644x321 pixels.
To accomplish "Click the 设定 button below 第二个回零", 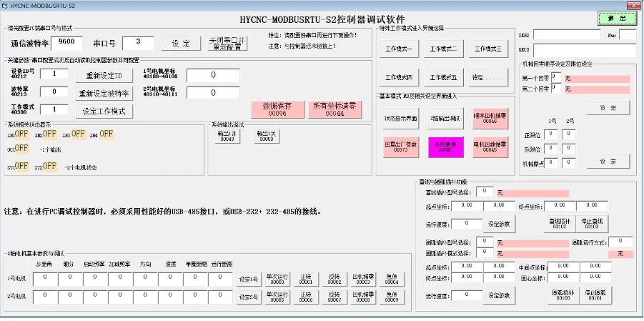I will point(608,108).
